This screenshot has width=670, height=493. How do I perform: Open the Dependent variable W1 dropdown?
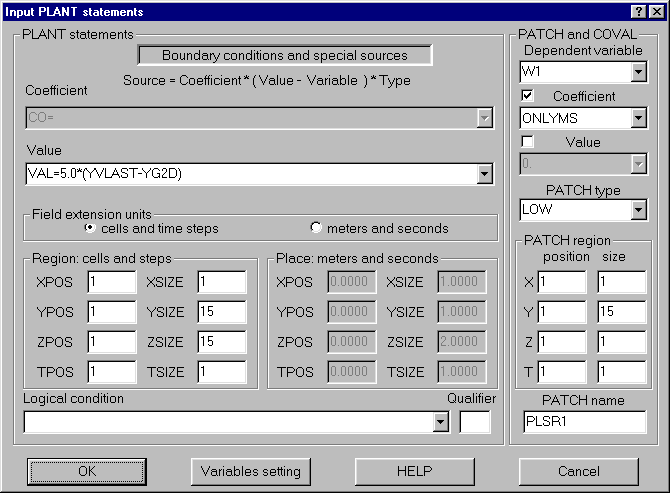(x=638, y=72)
